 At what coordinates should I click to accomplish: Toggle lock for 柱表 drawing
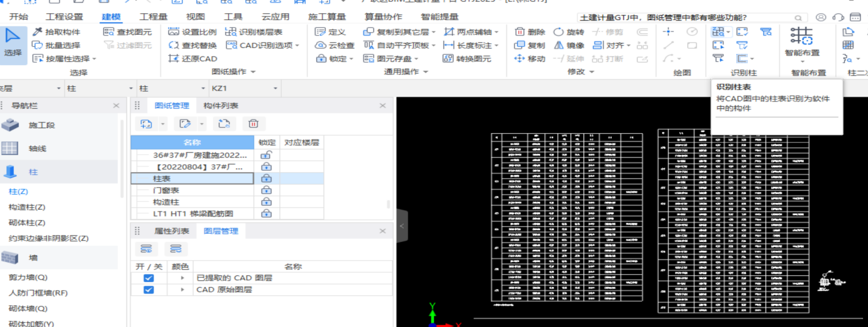pos(266,179)
